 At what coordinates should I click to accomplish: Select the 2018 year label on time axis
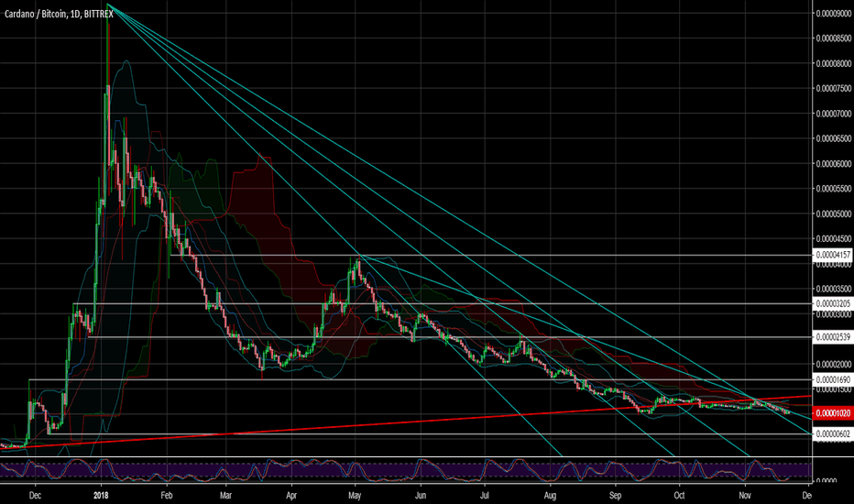101,495
